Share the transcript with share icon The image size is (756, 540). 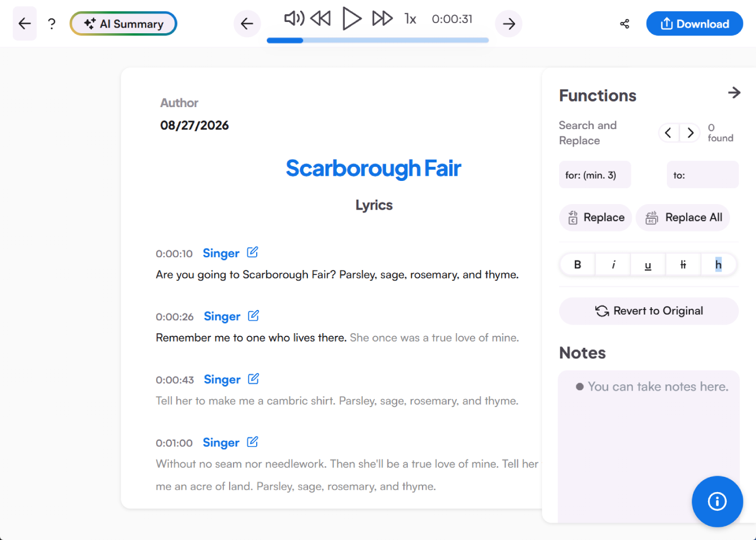pos(625,24)
